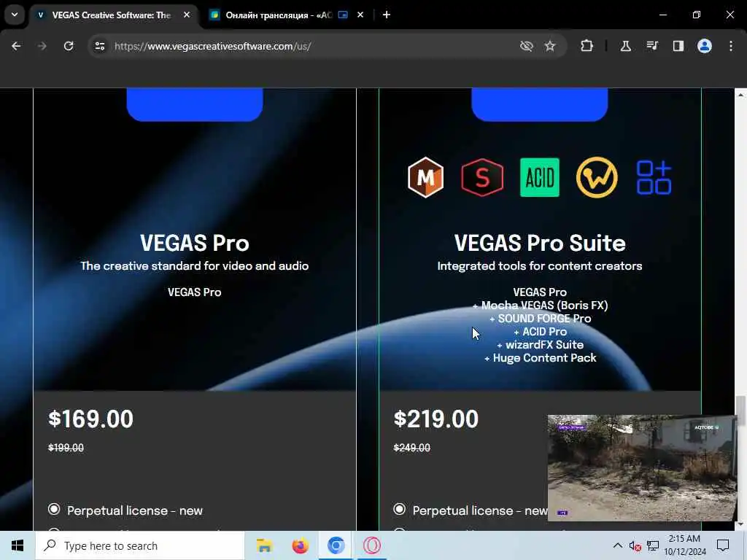Open the browser extensions puzzle icon
This screenshot has height=560, width=747.
point(587,46)
